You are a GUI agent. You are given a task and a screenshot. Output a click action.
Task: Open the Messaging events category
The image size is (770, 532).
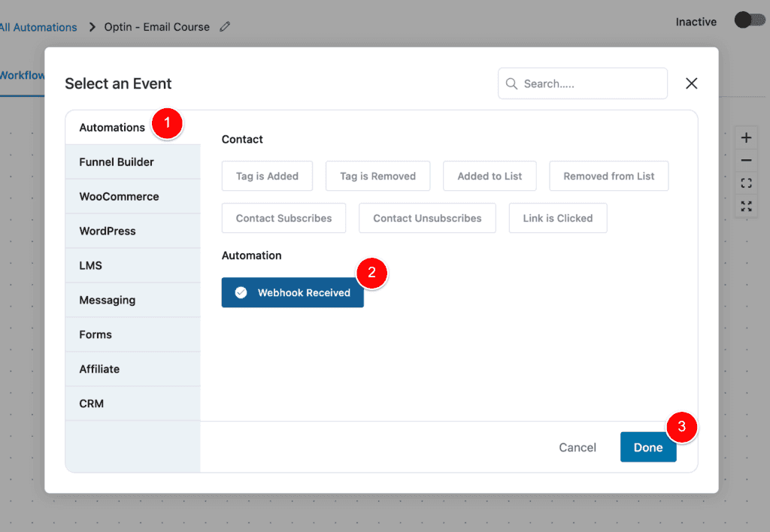[107, 300]
